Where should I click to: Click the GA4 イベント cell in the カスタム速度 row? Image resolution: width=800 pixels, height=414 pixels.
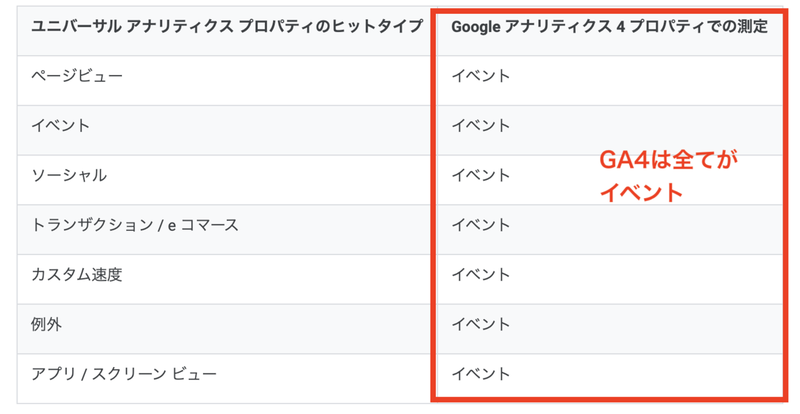(481, 274)
